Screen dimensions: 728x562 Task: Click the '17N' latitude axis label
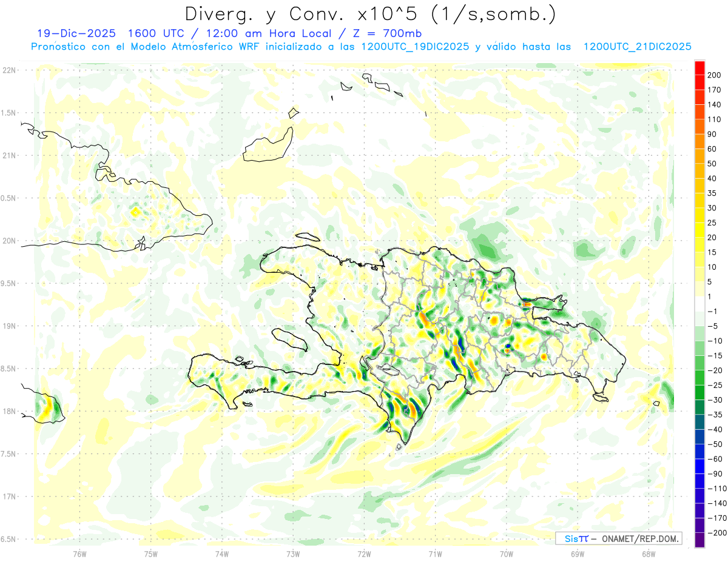[x=8, y=497]
